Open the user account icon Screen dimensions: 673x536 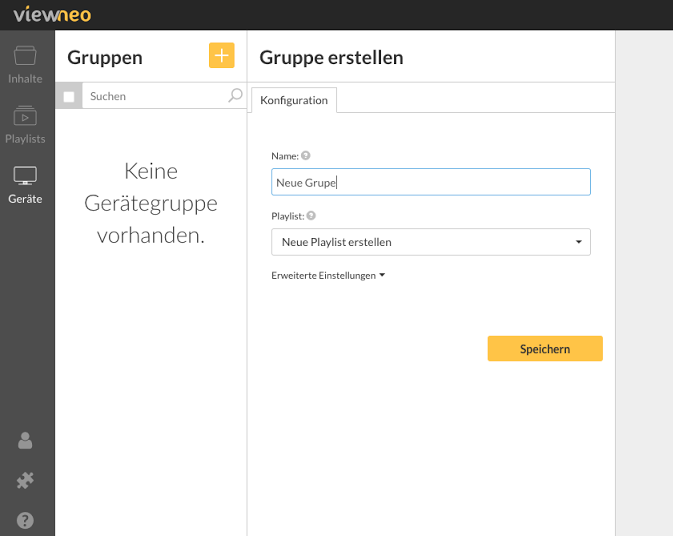click(25, 440)
